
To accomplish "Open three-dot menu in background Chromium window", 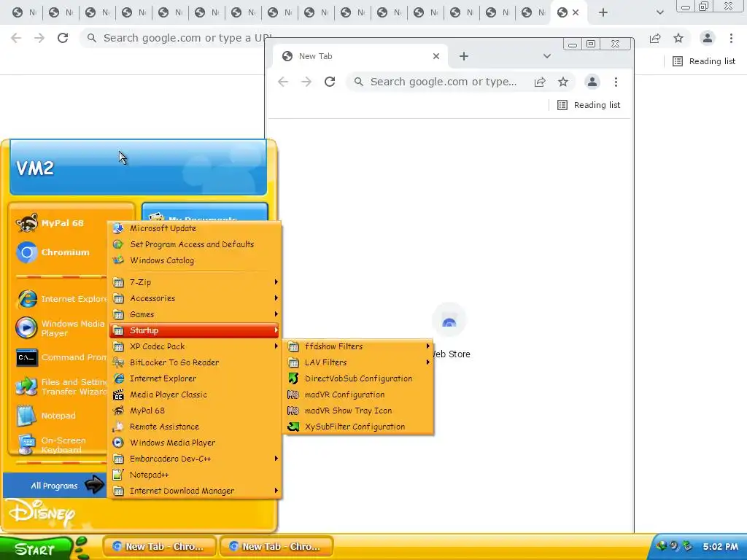I will tap(731, 38).
